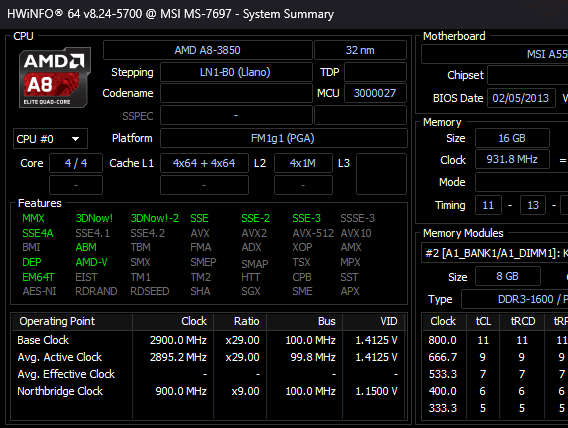Click the L2 cache 4x1M value
The width and height of the screenshot is (568, 428).
(x=303, y=163)
